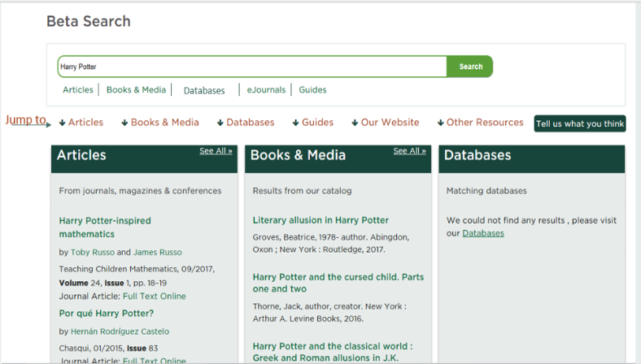Click the down arrow beside Our Website jump link
641x364 pixels.
coord(355,123)
